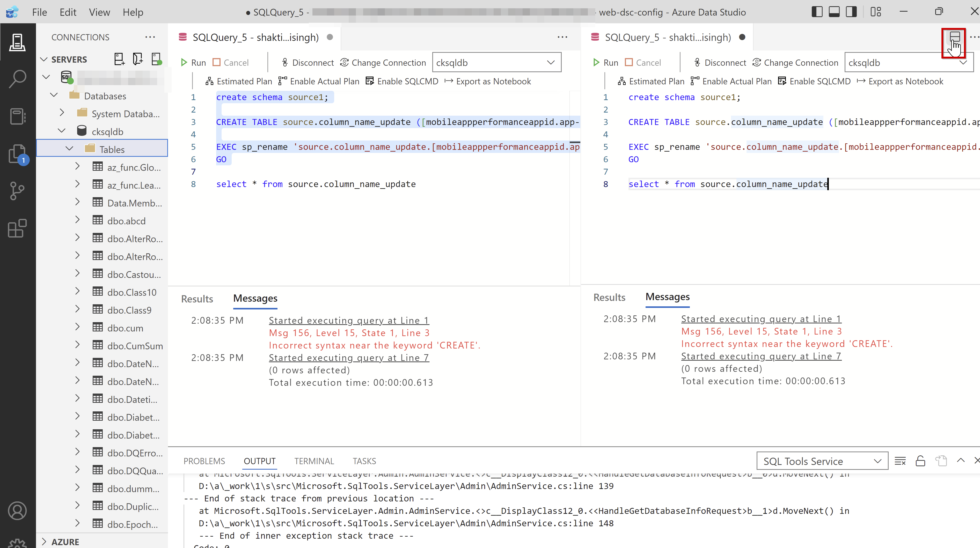Select the PROBLEMS tab output panel
Viewport: 980px width, 548px height.
tap(204, 461)
